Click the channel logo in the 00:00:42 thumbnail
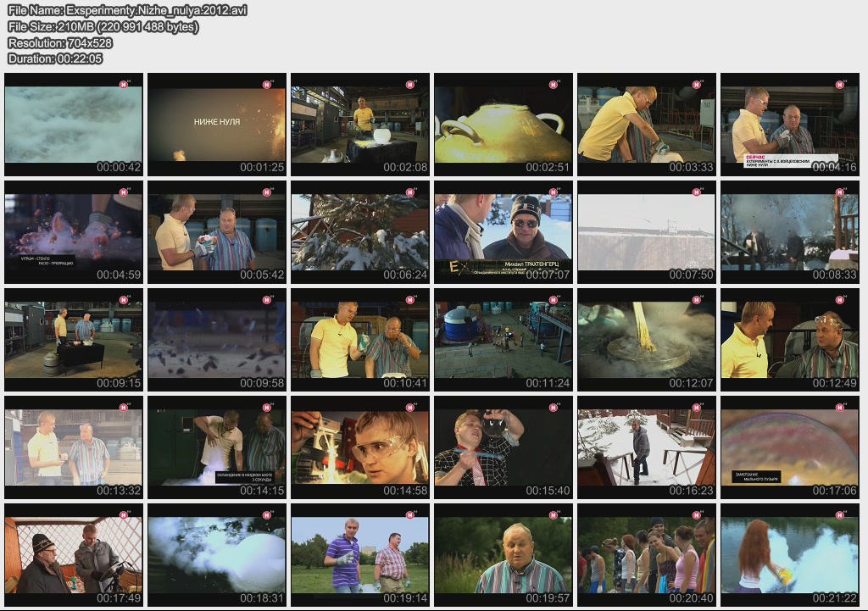The width and height of the screenshot is (868, 611). 124,84
